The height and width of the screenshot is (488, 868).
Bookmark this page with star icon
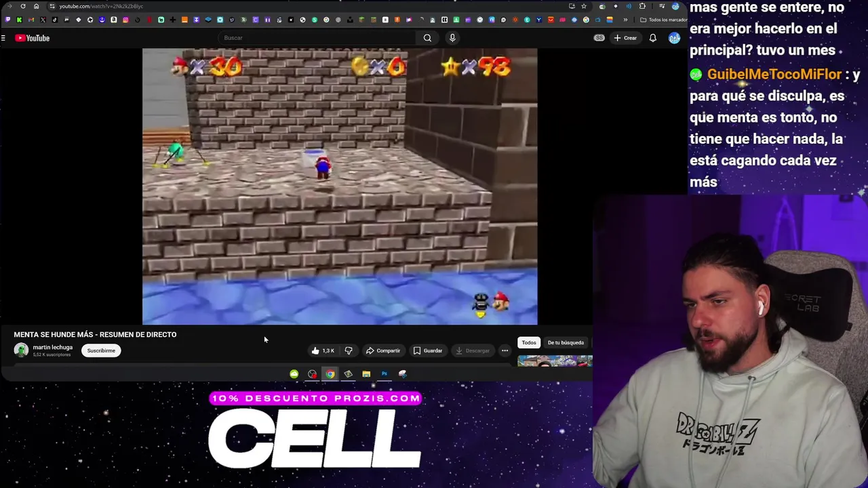point(584,6)
